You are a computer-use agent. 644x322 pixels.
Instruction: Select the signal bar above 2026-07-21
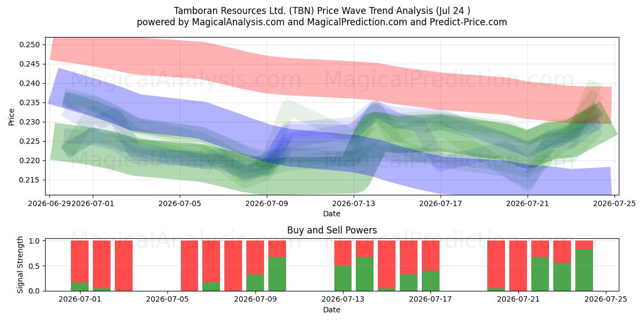518,266
